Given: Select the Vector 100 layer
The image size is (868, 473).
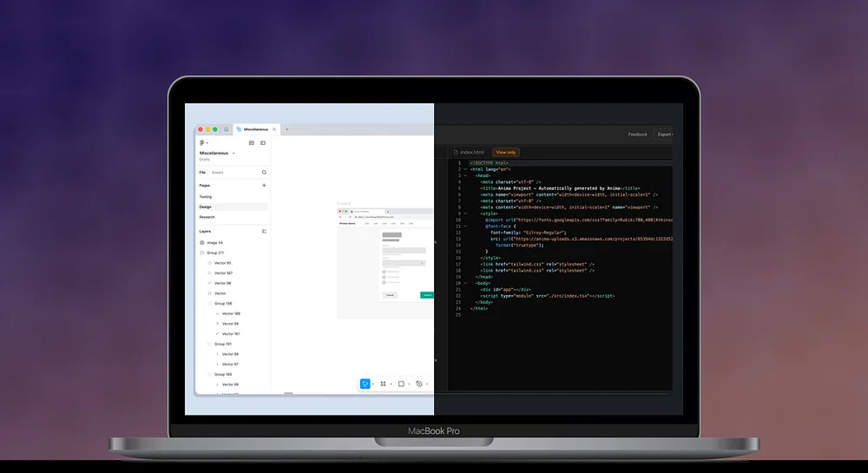Looking at the screenshot, I should (233, 313).
